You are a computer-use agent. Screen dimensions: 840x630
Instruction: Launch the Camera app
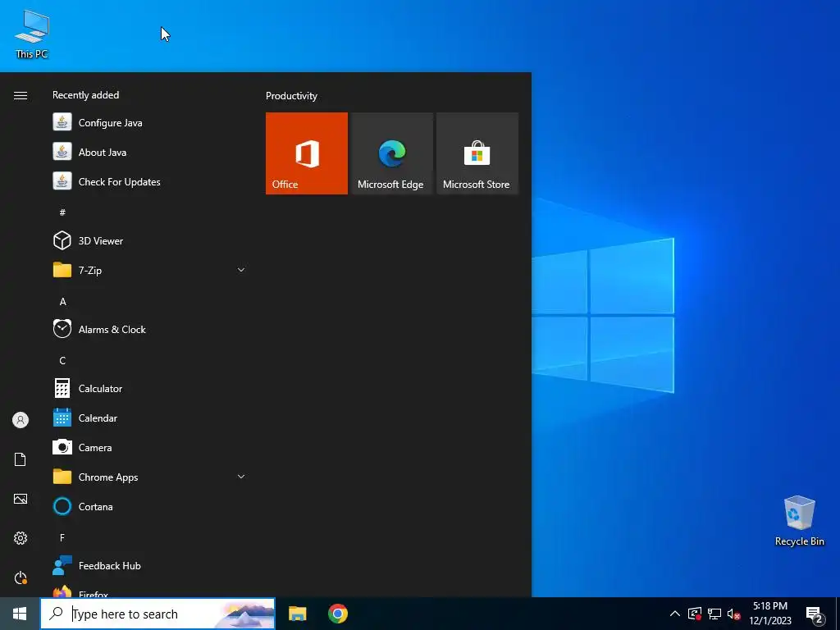149,447
